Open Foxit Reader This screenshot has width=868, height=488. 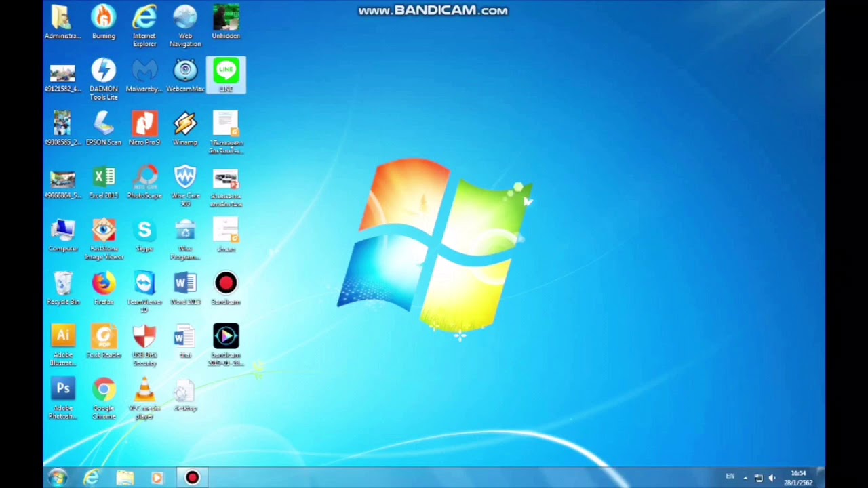[x=104, y=341]
